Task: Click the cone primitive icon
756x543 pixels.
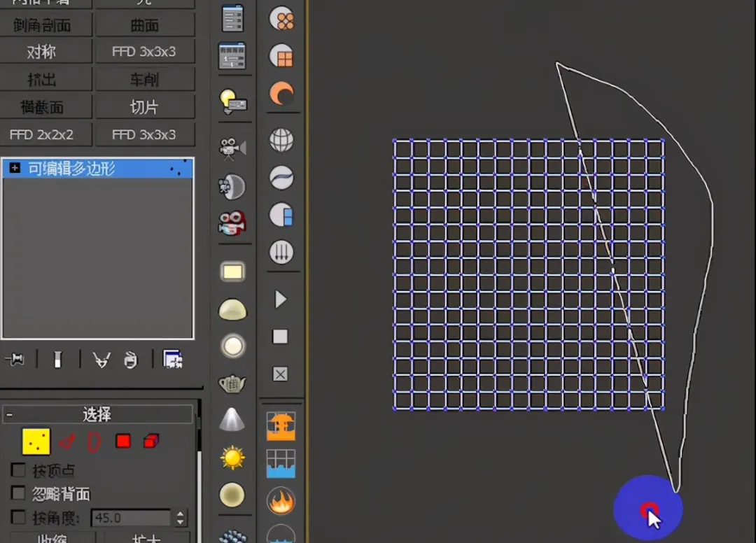Action: 232,421
